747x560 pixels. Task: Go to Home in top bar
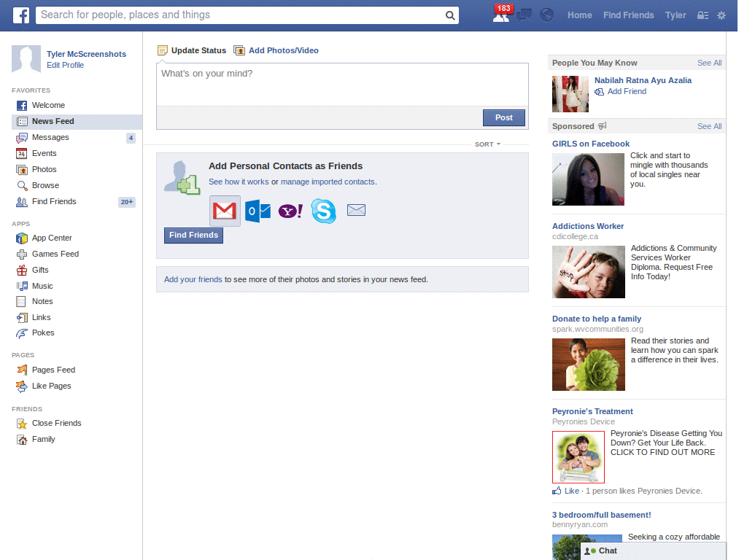click(579, 15)
